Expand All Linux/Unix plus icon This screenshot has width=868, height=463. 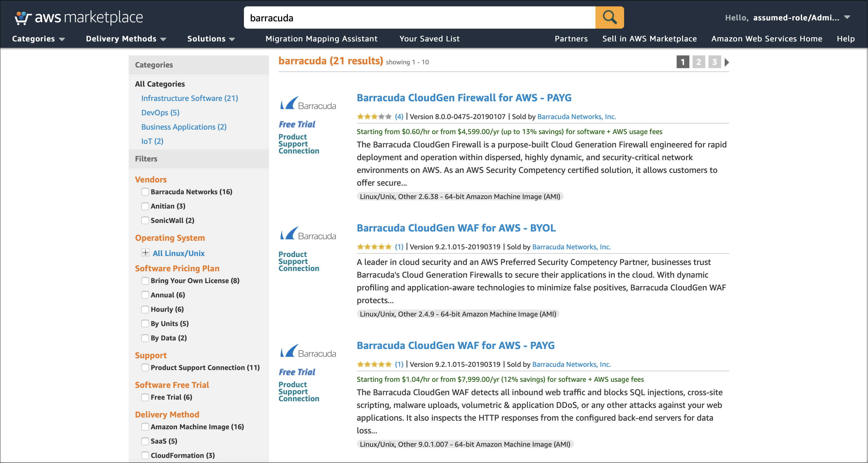pos(145,253)
